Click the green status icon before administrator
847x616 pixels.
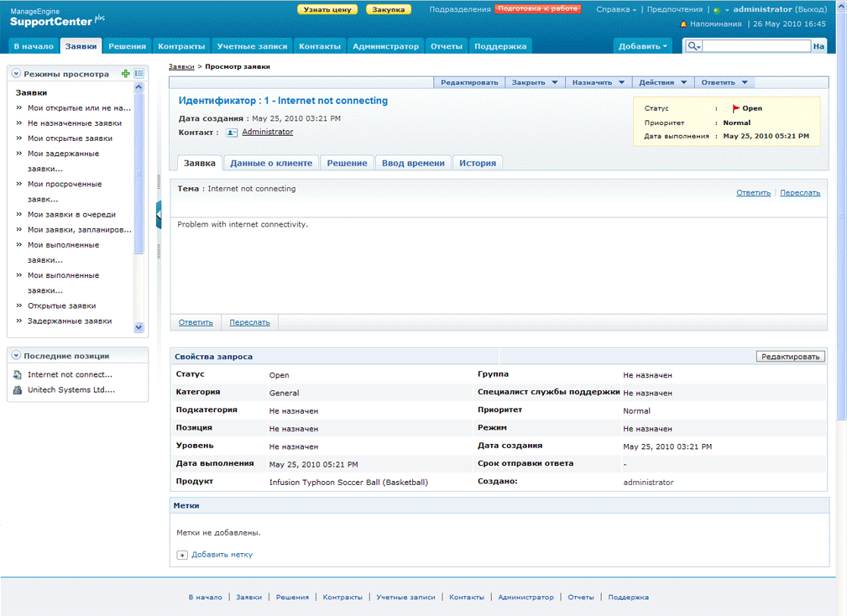pos(717,10)
